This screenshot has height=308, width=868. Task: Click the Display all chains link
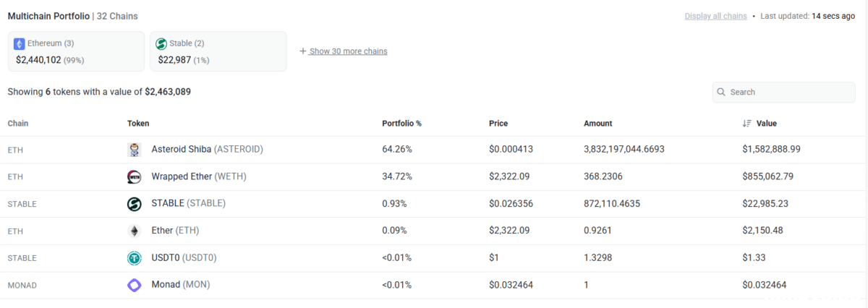(715, 16)
